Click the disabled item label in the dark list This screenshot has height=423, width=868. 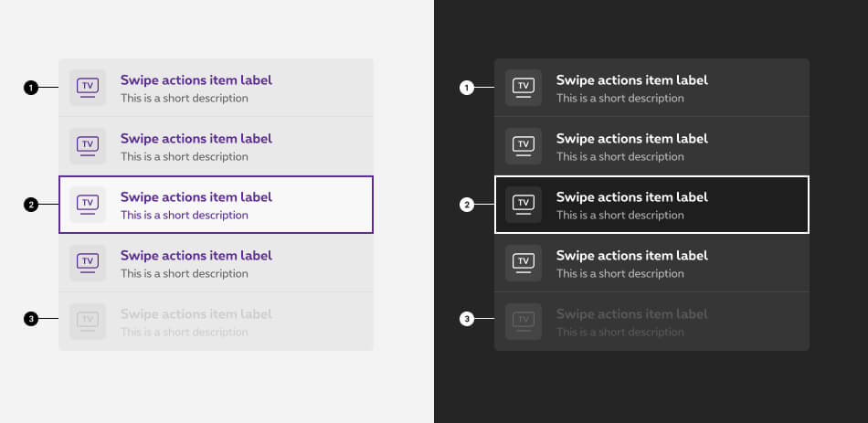coord(632,314)
